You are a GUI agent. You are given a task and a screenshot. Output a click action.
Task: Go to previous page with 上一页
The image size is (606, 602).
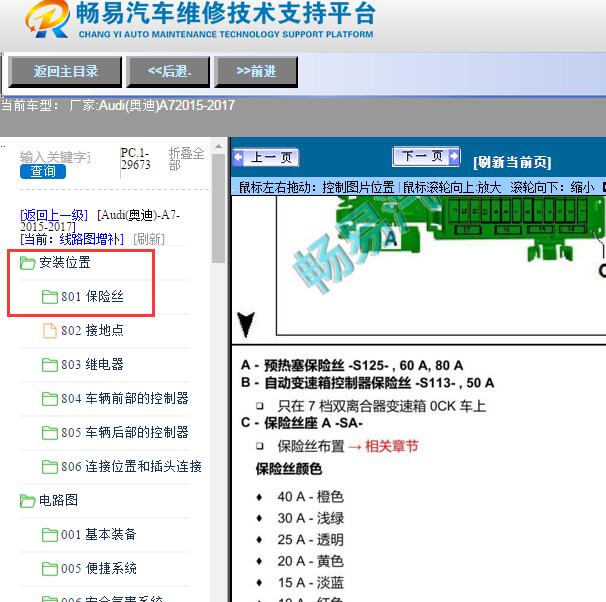tap(266, 158)
